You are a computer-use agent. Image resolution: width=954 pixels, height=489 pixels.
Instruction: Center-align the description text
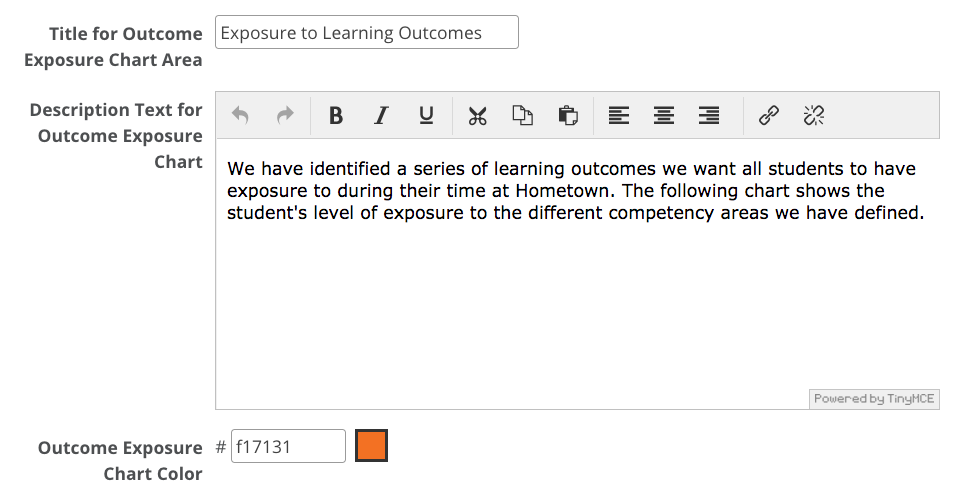[664, 115]
